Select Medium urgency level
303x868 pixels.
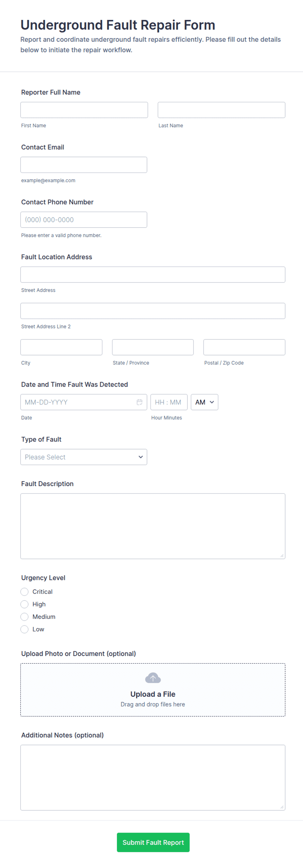(x=24, y=617)
